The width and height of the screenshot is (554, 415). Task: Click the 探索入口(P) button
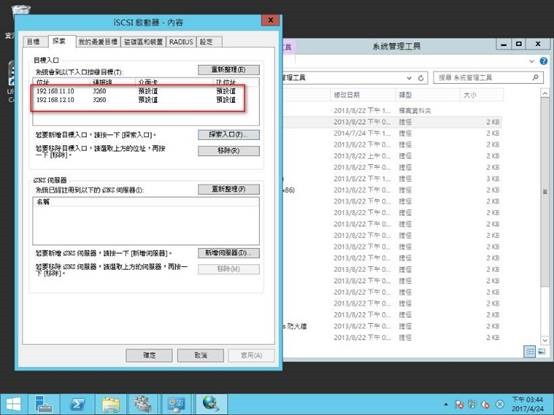(x=229, y=135)
